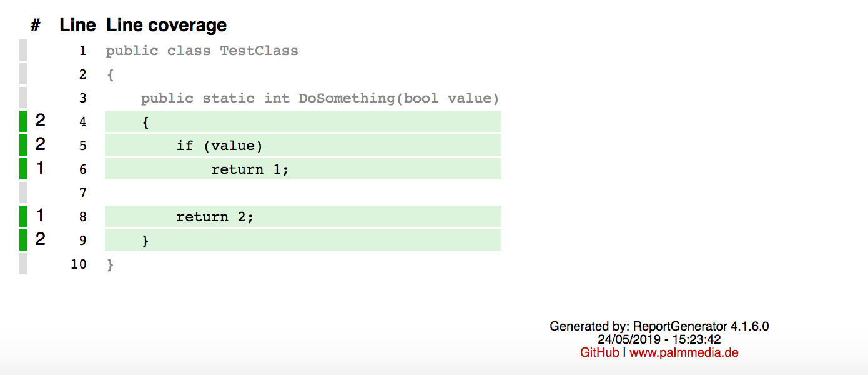Click 'Generated by: ReportGenerator 4.1.6.0' text
The width and height of the screenshot is (868, 375).
(x=659, y=326)
